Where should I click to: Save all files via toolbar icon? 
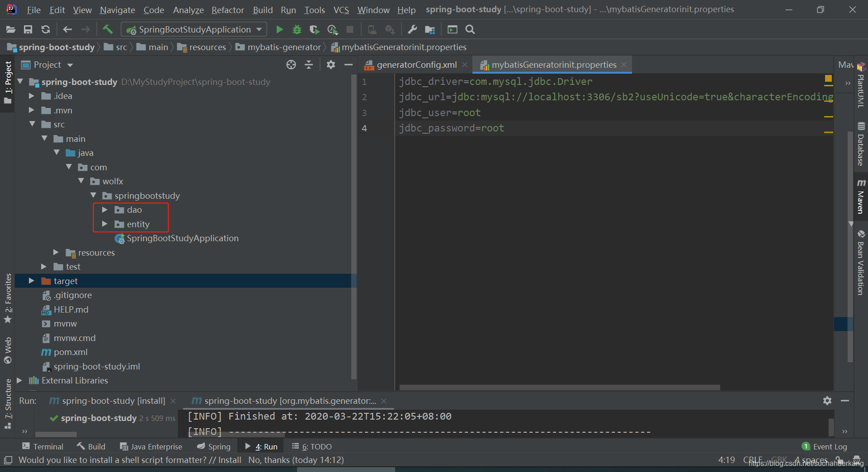pyautogui.click(x=28, y=30)
